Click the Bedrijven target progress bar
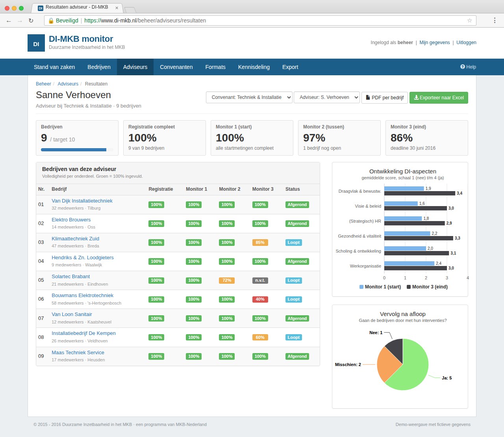 click(x=77, y=150)
